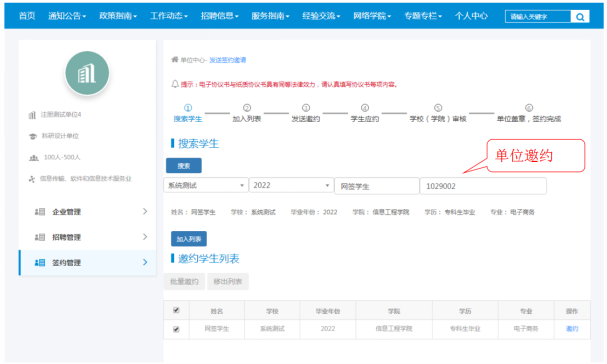Open the 2022 graduation year dropdown

click(291, 185)
